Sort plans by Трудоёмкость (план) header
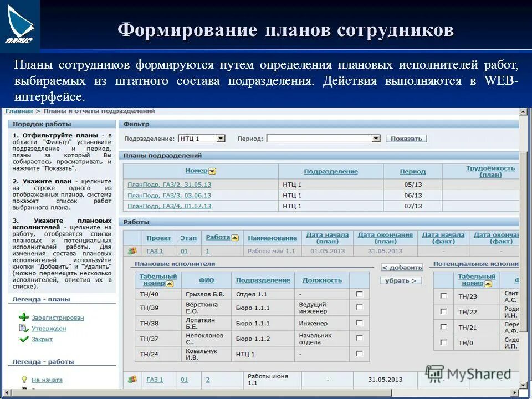 [x=490, y=171]
